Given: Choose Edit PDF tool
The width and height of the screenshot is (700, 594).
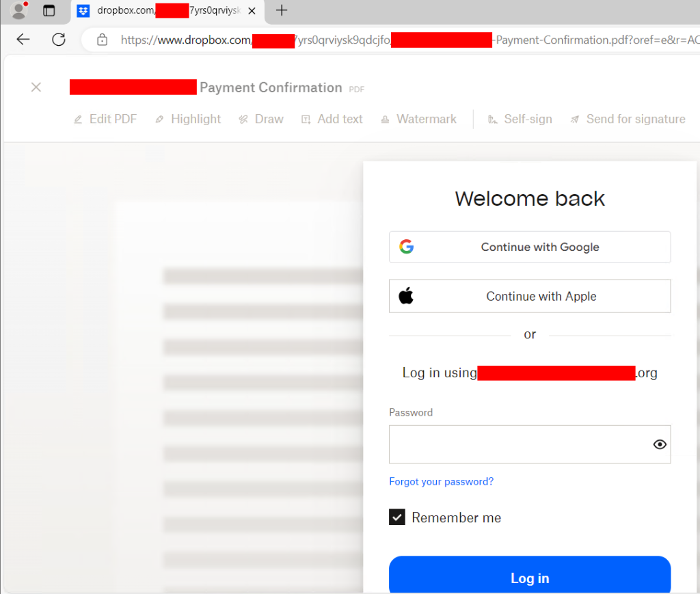Looking at the screenshot, I should click(x=105, y=119).
